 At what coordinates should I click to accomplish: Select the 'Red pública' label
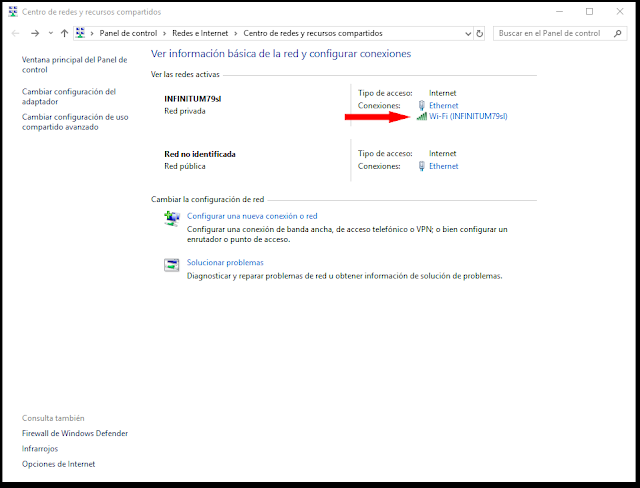click(x=185, y=166)
